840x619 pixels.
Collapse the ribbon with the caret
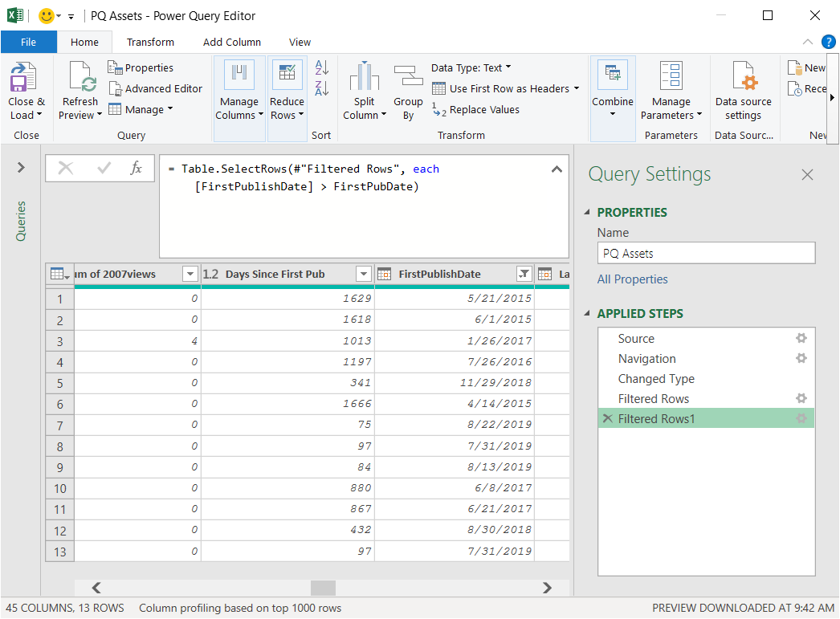(x=807, y=42)
